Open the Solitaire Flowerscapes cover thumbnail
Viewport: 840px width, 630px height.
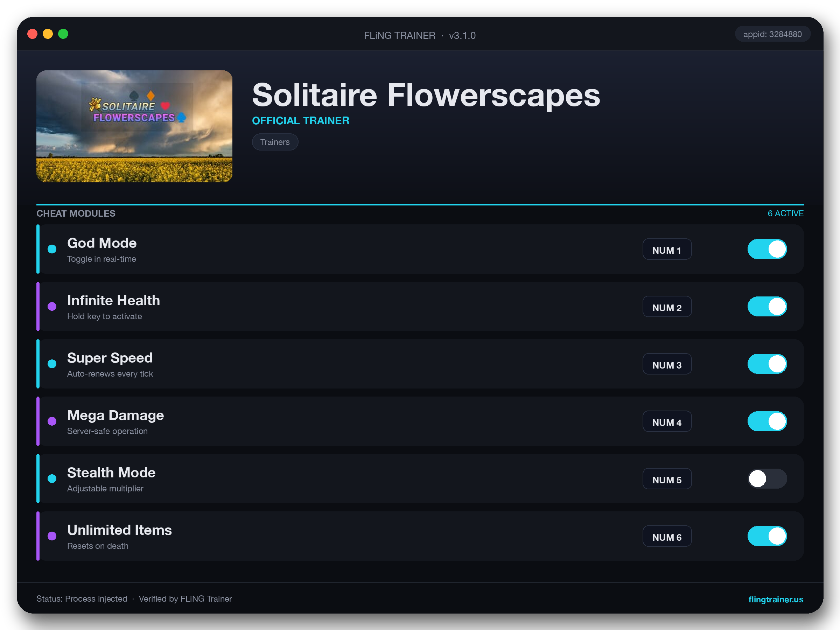[x=134, y=126]
